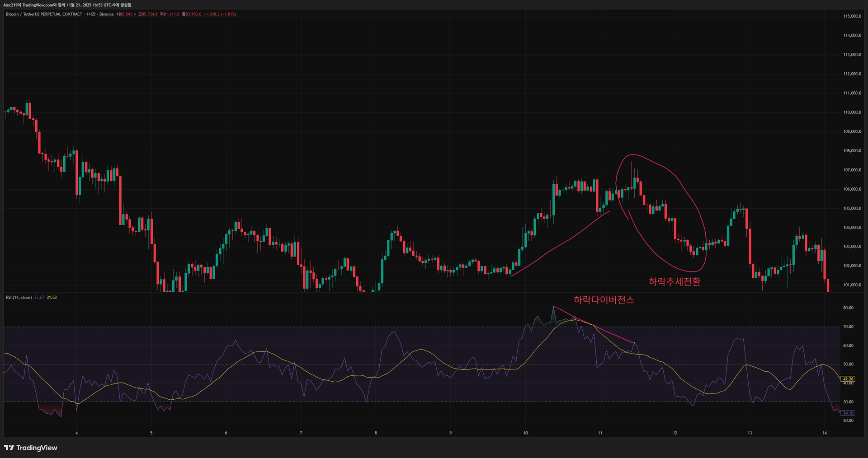Click the RSI (14, close) indicator legend
The width and height of the screenshot is (868, 458).
point(19,297)
